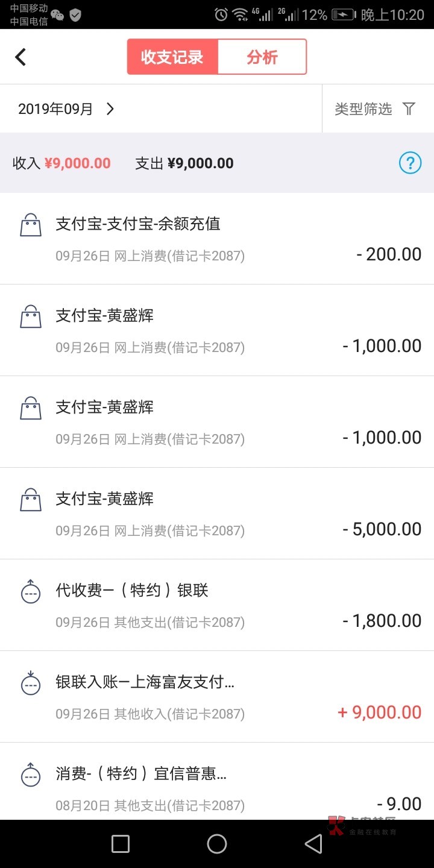The height and width of the screenshot is (868, 434).
Task: Tap the icon beside 宜信普惠 expense entry
Action: click(x=31, y=775)
